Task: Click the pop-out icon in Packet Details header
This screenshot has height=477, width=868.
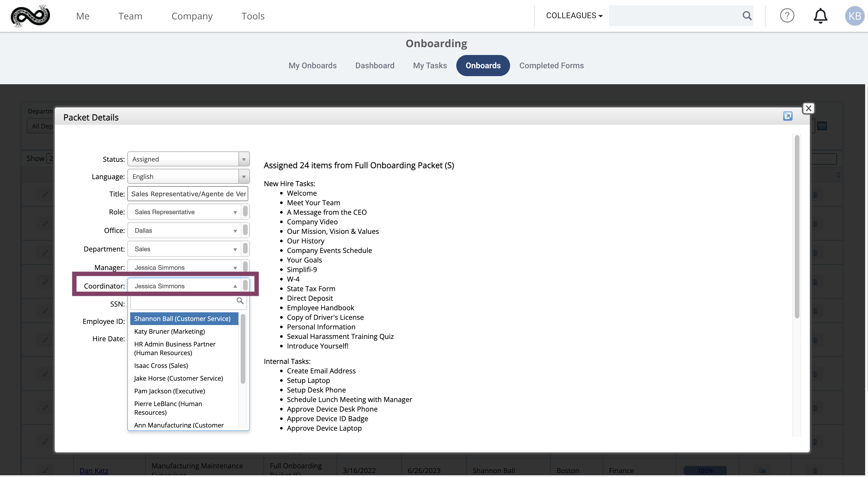Action: 788,116
